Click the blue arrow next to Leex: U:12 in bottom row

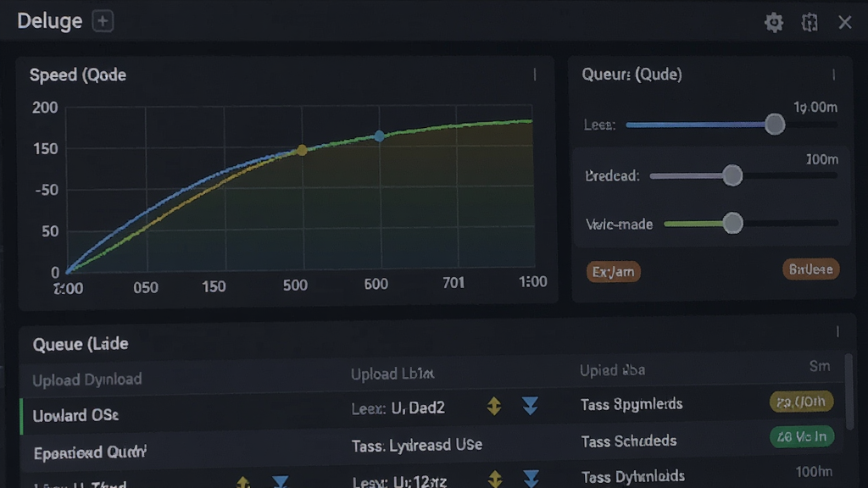coord(531,479)
